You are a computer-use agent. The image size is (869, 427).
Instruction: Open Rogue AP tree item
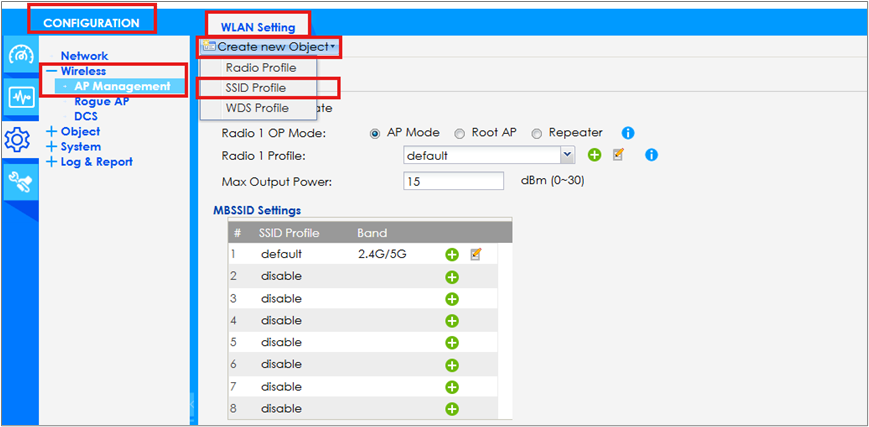(101, 101)
